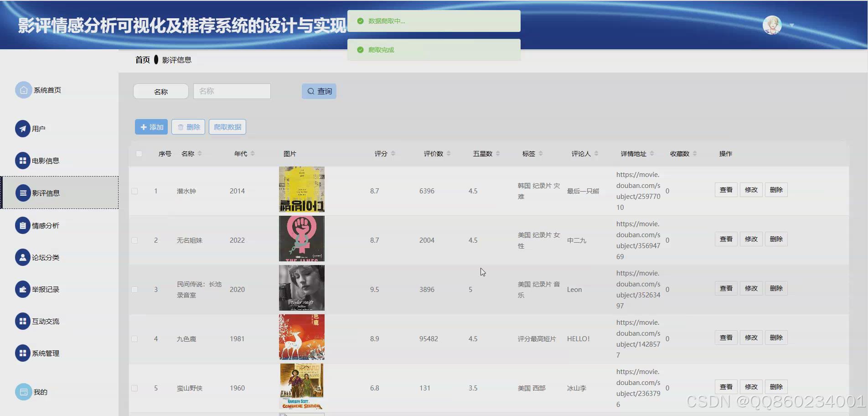Click 修改 for the 无名姐妹 row
Image resolution: width=868 pixels, height=416 pixels.
tap(751, 239)
